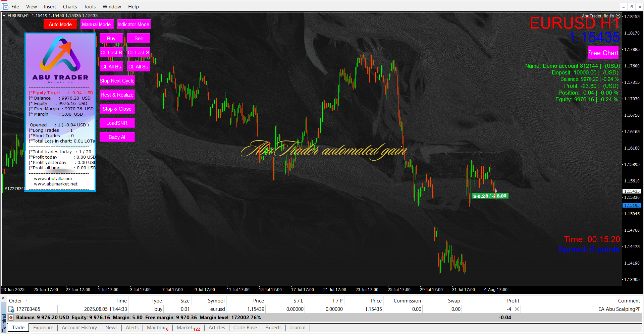This screenshot has height=334, width=644.
Task: Click the red arrow balance row icon
Action: pyautogui.click(x=11, y=318)
